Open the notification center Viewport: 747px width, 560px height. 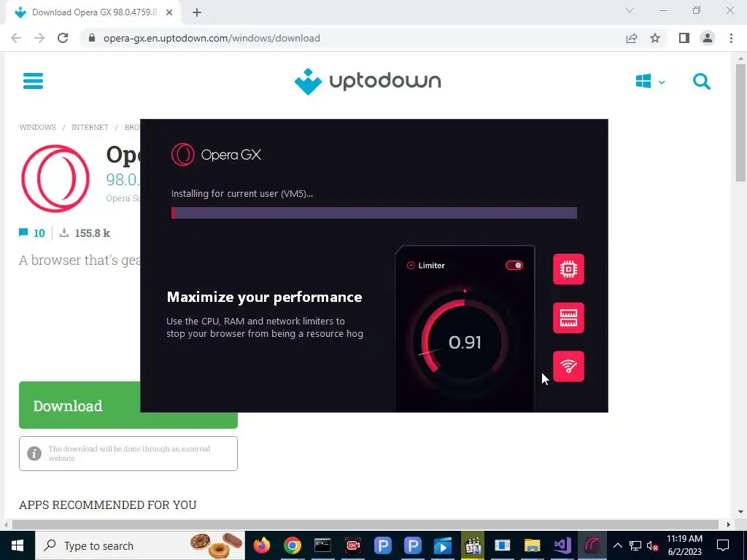(723, 545)
